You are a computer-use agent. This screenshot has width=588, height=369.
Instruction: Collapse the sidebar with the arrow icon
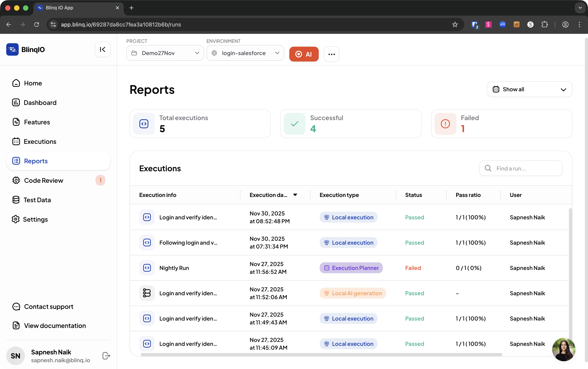tap(103, 50)
